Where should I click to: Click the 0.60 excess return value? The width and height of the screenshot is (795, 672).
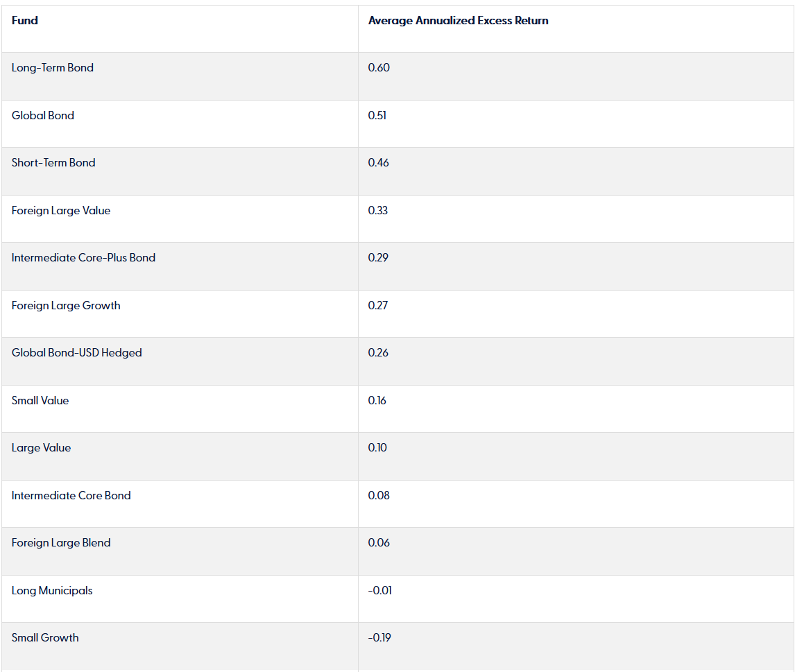click(379, 68)
